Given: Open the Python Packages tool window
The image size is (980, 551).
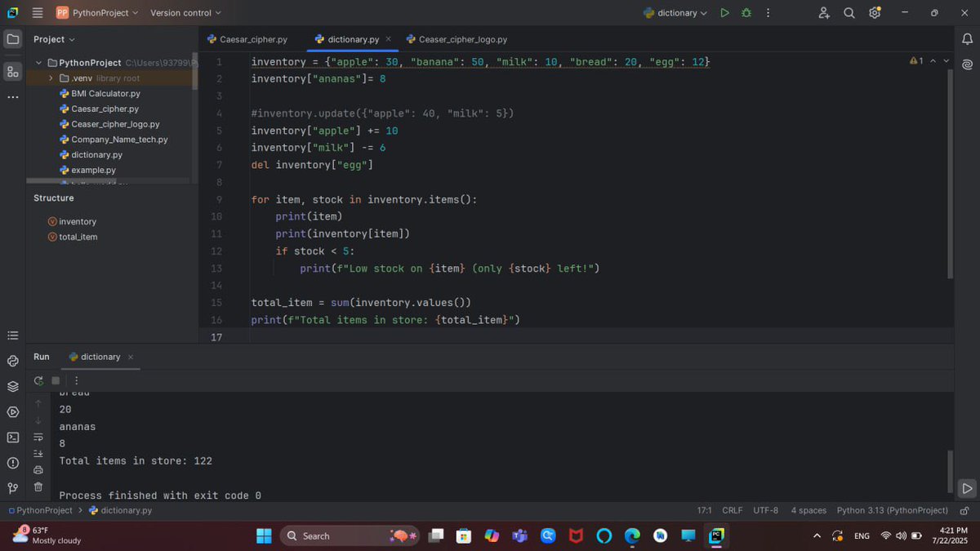Looking at the screenshot, I should pos(13,386).
